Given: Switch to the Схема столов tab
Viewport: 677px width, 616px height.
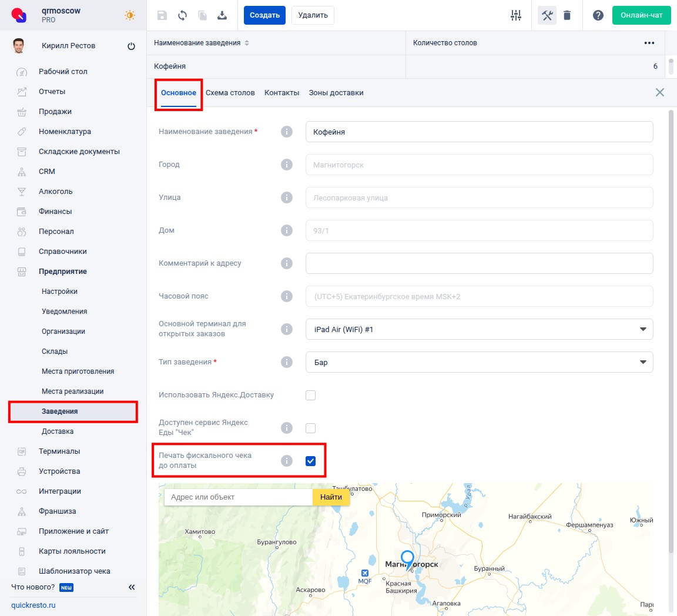Looking at the screenshot, I should (x=230, y=93).
